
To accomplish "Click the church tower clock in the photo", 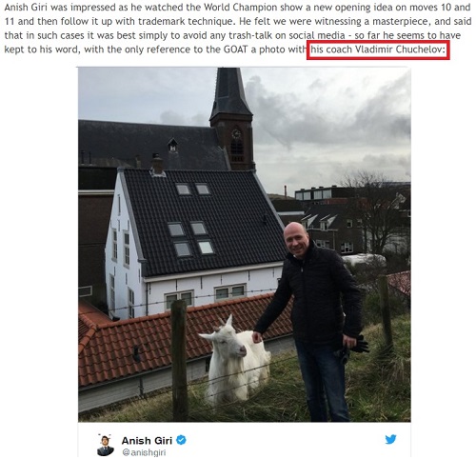I will [236, 134].
